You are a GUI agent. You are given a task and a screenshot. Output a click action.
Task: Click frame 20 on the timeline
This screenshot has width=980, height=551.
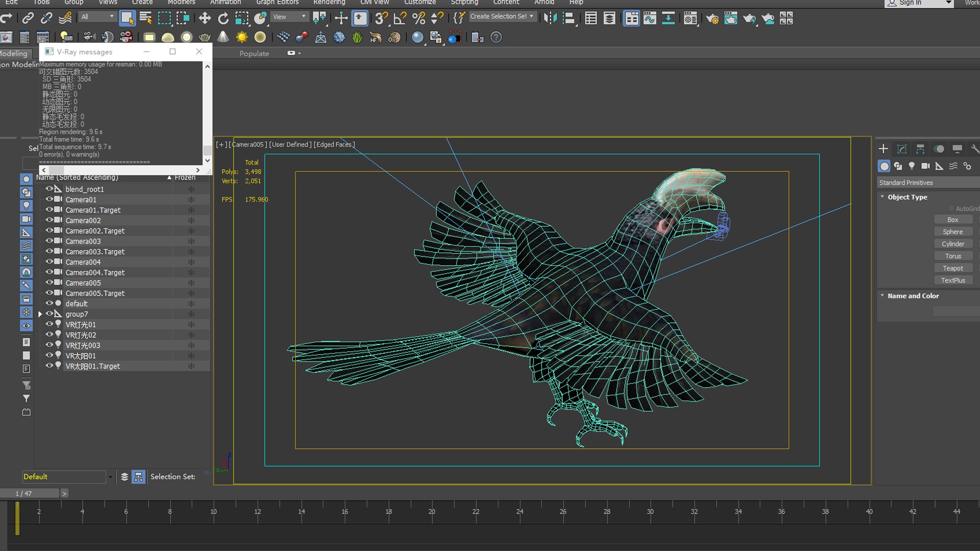coord(432,511)
